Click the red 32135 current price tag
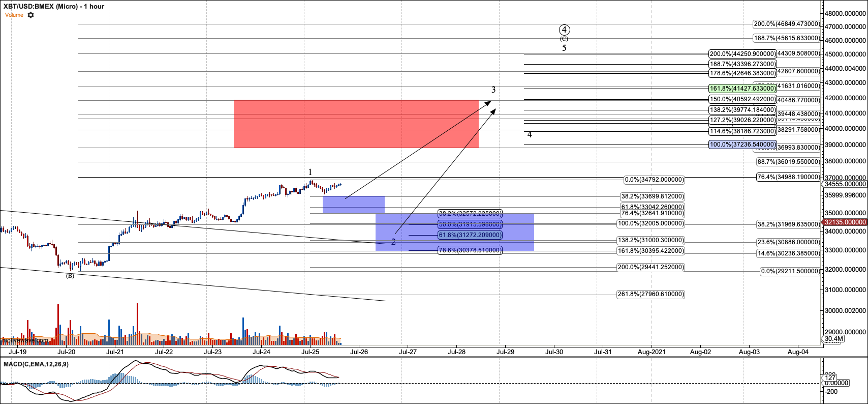 pyautogui.click(x=844, y=222)
